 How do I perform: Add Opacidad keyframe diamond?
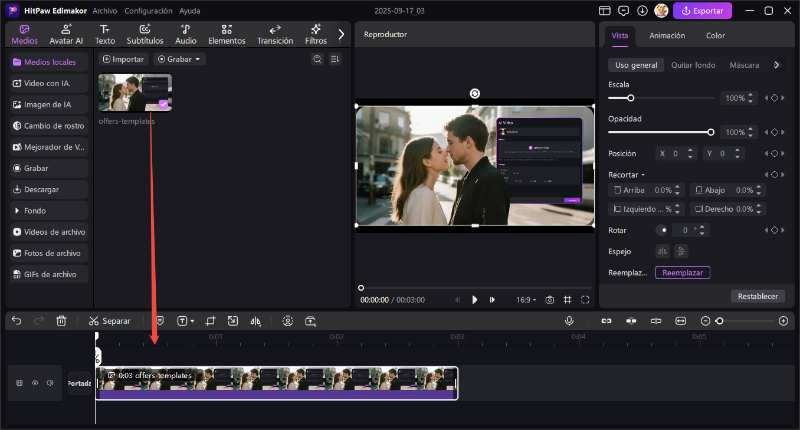pyautogui.click(x=774, y=132)
